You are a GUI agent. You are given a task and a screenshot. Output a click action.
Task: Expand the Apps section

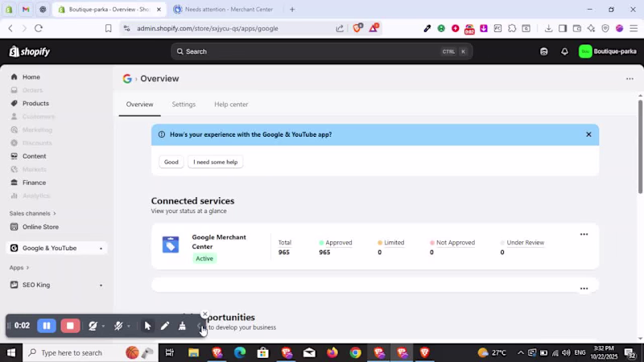[x=19, y=268]
